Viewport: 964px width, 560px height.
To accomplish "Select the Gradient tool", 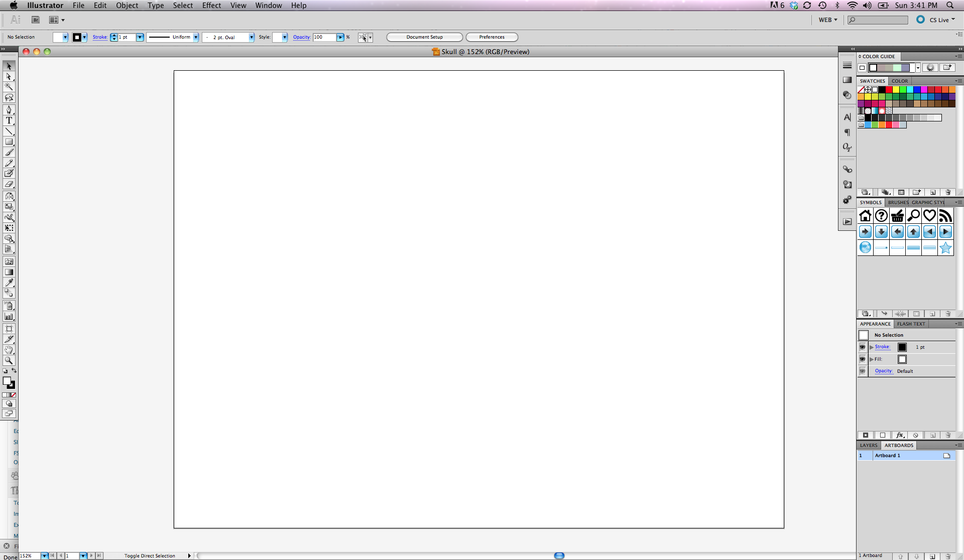I will click(9, 272).
